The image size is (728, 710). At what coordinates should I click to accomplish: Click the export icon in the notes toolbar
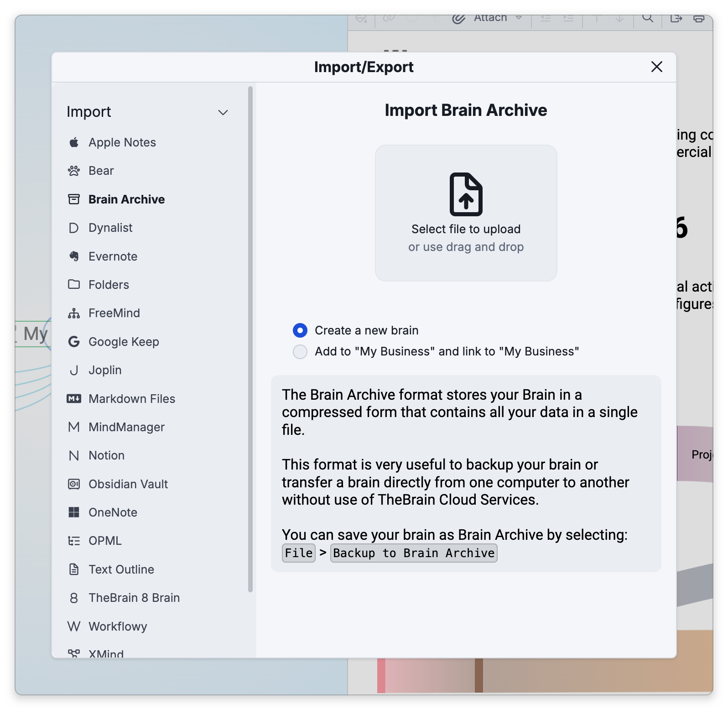pos(676,18)
